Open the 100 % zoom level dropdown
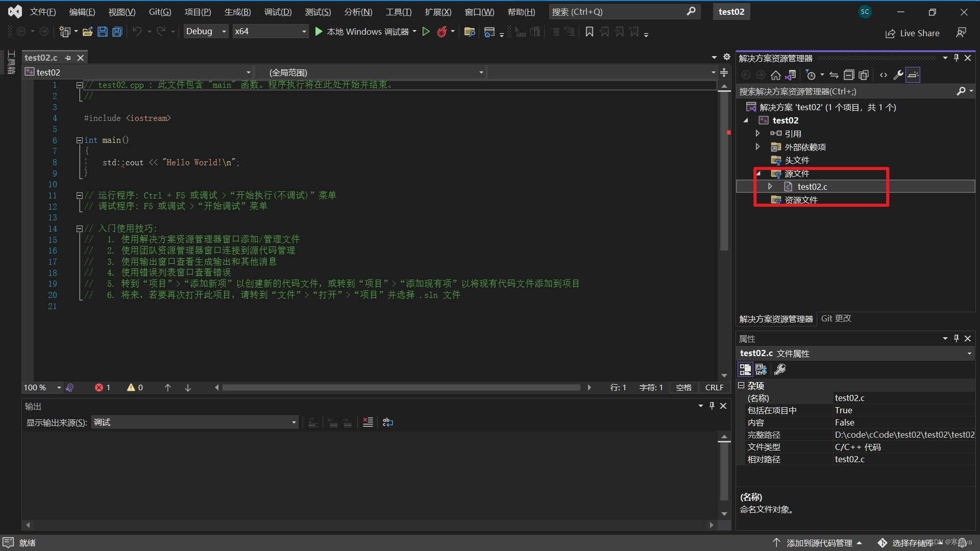The height and width of the screenshot is (551, 980). pos(42,388)
